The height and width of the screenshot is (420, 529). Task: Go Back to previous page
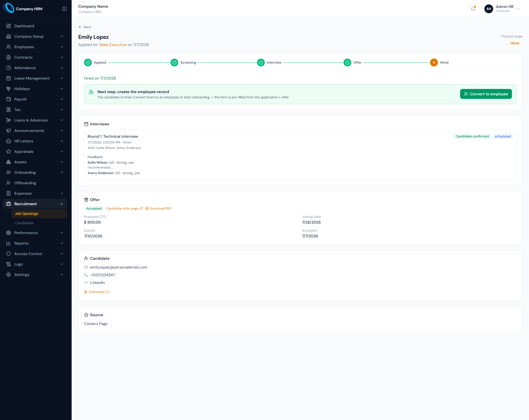(85, 27)
